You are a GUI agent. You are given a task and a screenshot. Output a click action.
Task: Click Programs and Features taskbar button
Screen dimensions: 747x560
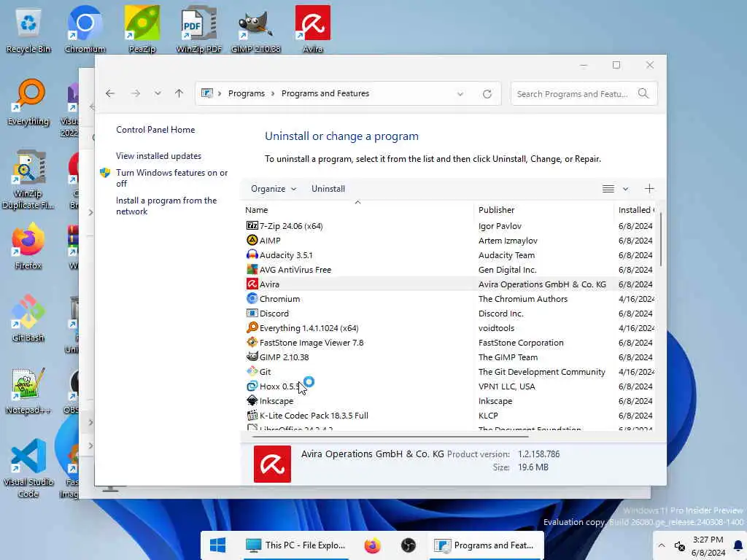coord(486,545)
